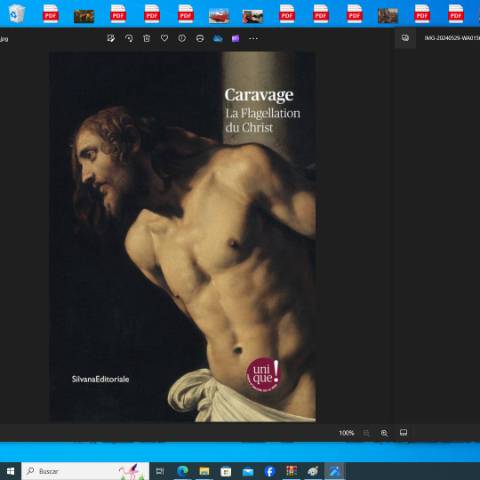Screen dimensions: 480x480
Task: Toggle the filmstrip icon in Photos header
Action: click(x=405, y=38)
